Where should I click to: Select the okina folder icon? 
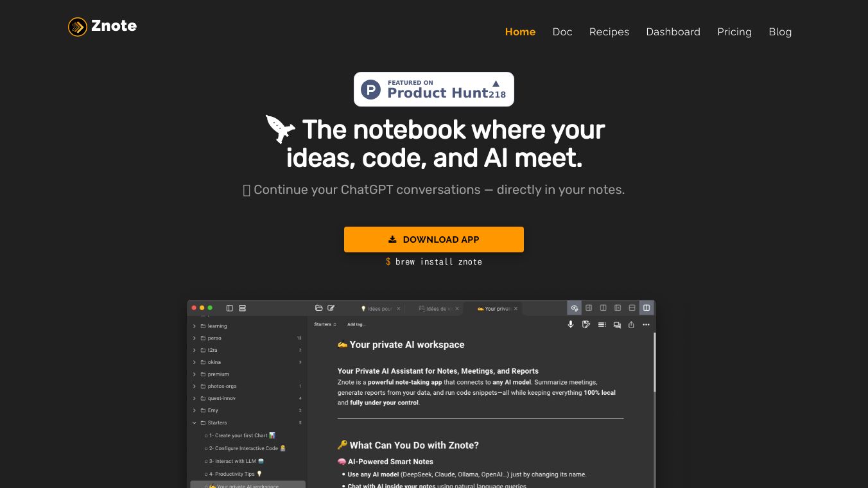click(203, 362)
